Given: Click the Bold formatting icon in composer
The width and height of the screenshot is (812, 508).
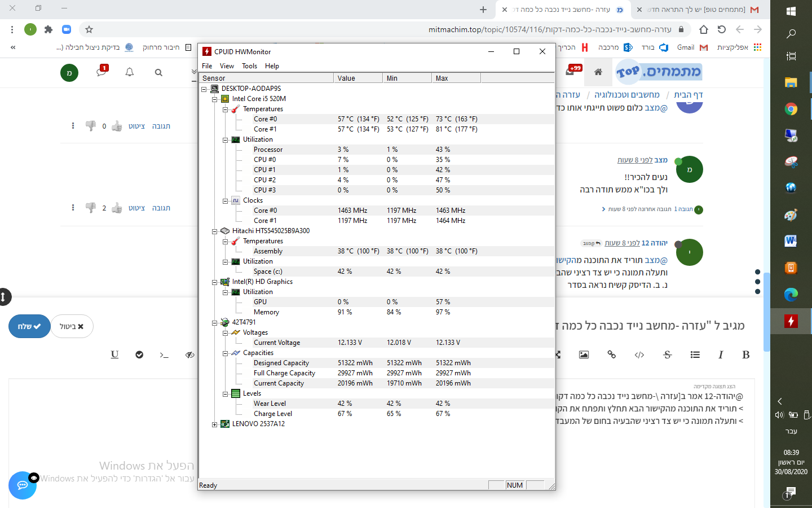Looking at the screenshot, I should [746, 354].
